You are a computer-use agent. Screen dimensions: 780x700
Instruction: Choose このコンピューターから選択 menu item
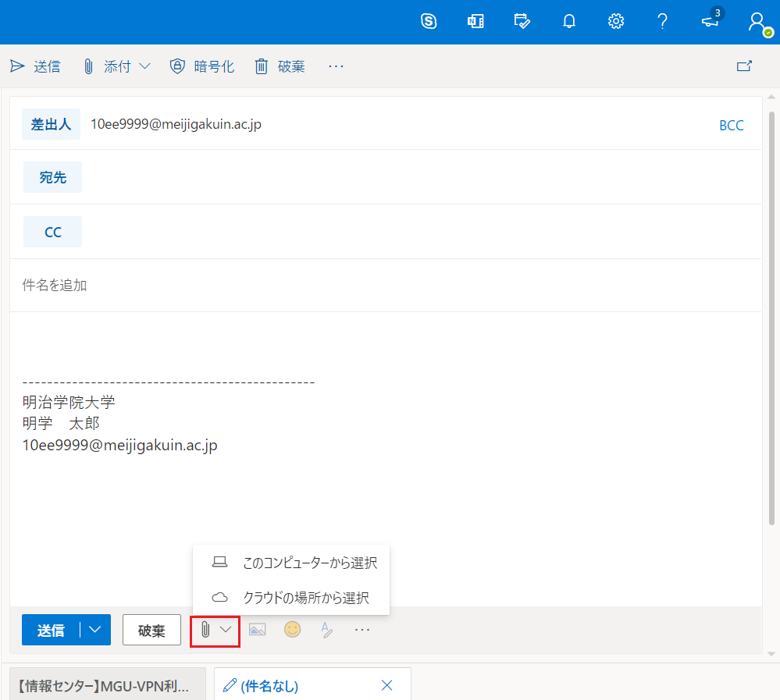coord(309,563)
